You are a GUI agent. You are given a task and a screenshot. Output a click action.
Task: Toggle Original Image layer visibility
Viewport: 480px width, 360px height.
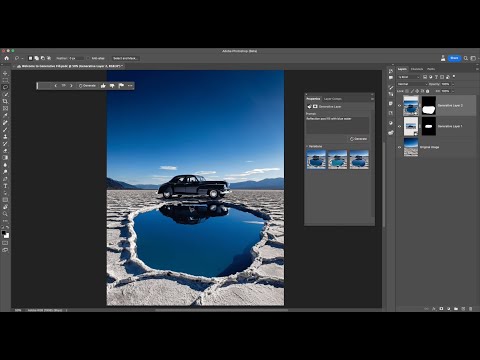(x=400, y=147)
